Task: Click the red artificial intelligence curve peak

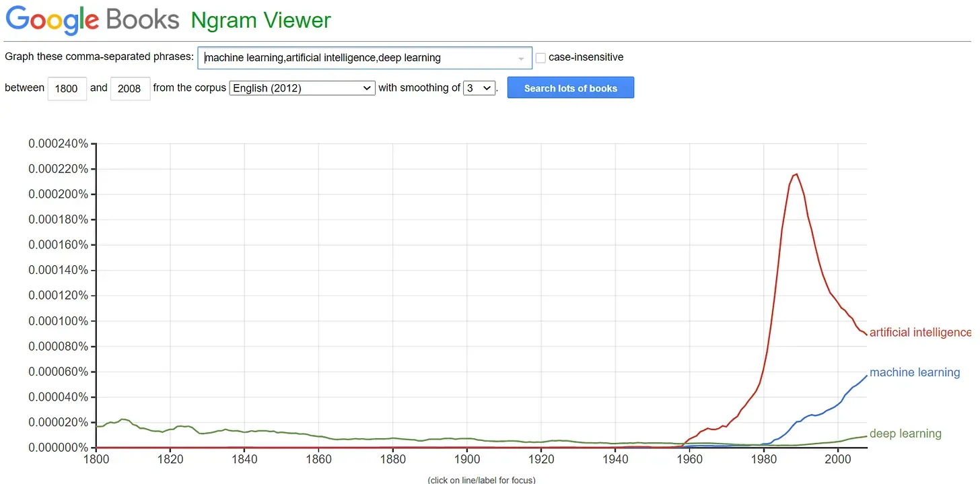Action: point(796,174)
